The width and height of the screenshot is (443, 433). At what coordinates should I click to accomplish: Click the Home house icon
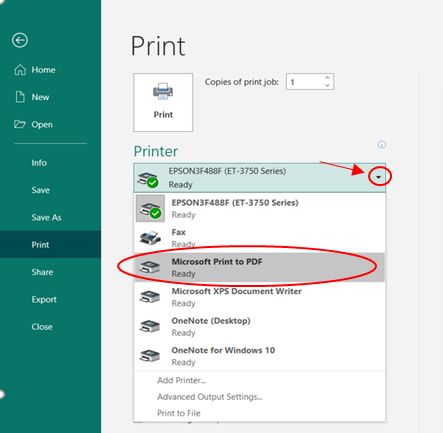click(20, 70)
